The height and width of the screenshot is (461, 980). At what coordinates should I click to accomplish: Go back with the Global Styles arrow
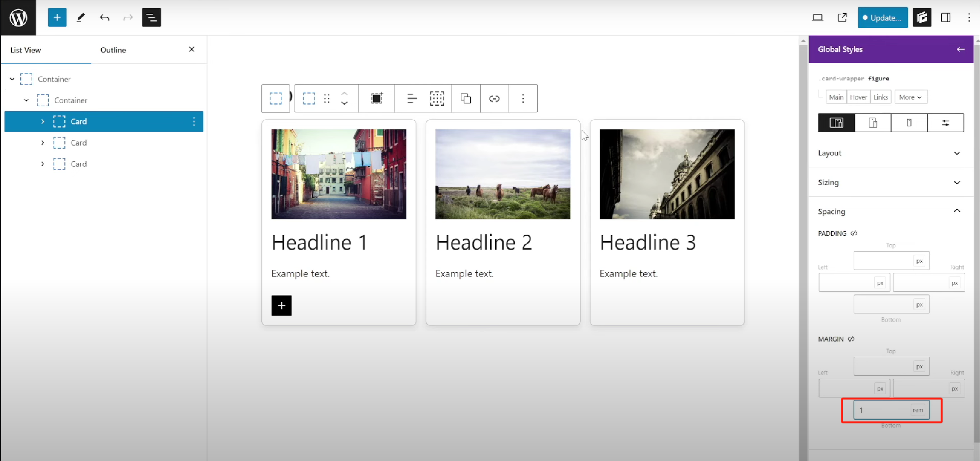(x=960, y=49)
